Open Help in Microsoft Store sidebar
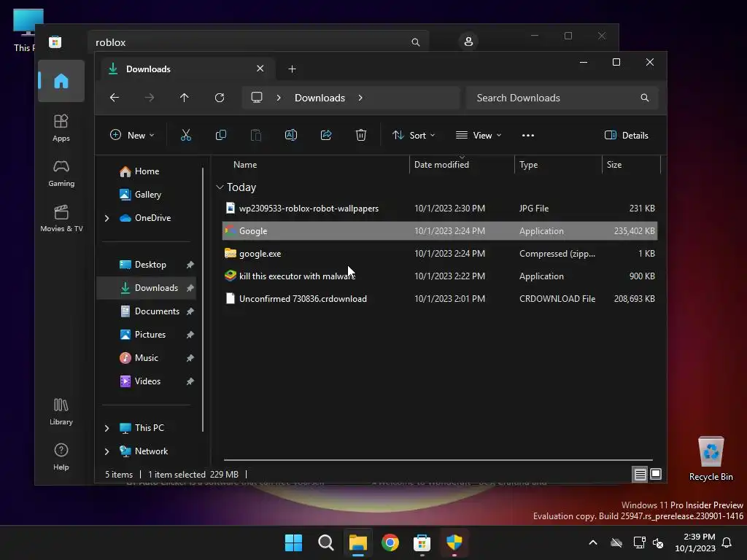 [x=61, y=457]
